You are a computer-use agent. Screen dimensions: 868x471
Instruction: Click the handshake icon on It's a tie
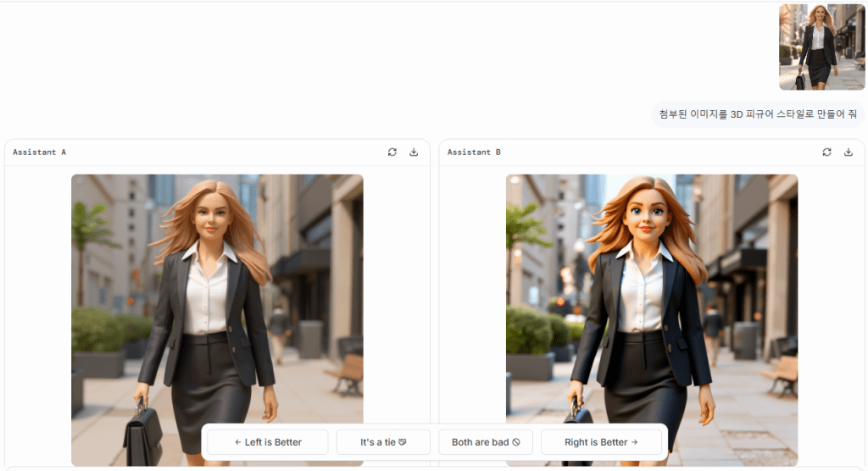pos(403,442)
